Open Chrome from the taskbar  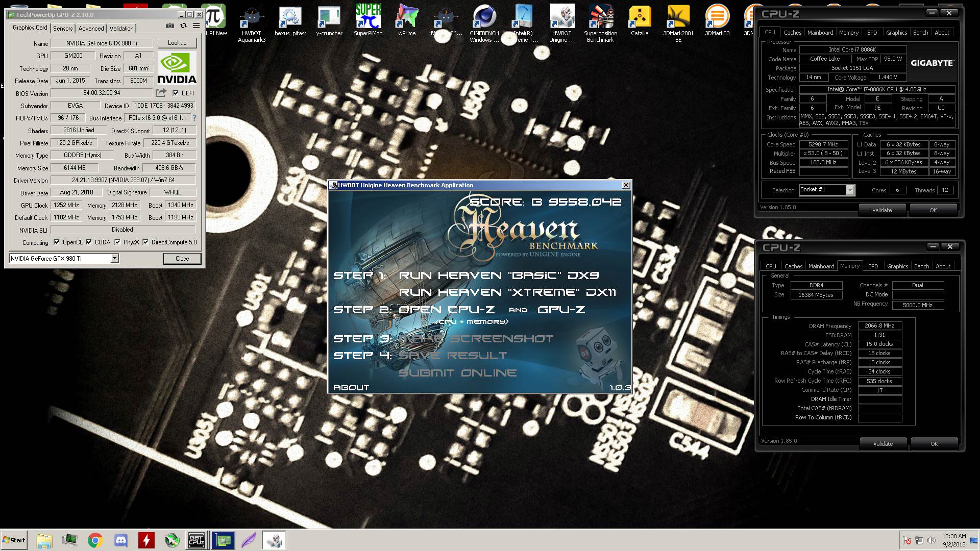coord(95,540)
